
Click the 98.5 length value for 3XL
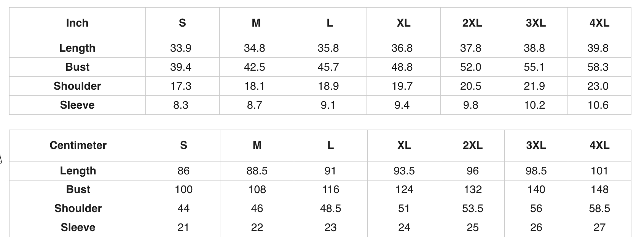pyautogui.click(x=536, y=171)
